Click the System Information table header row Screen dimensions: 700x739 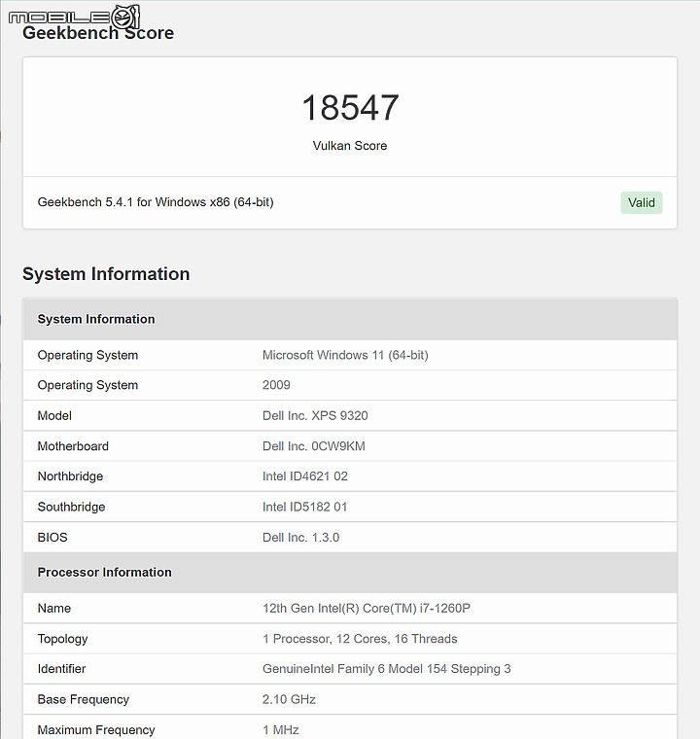pyautogui.click(x=350, y=319)
